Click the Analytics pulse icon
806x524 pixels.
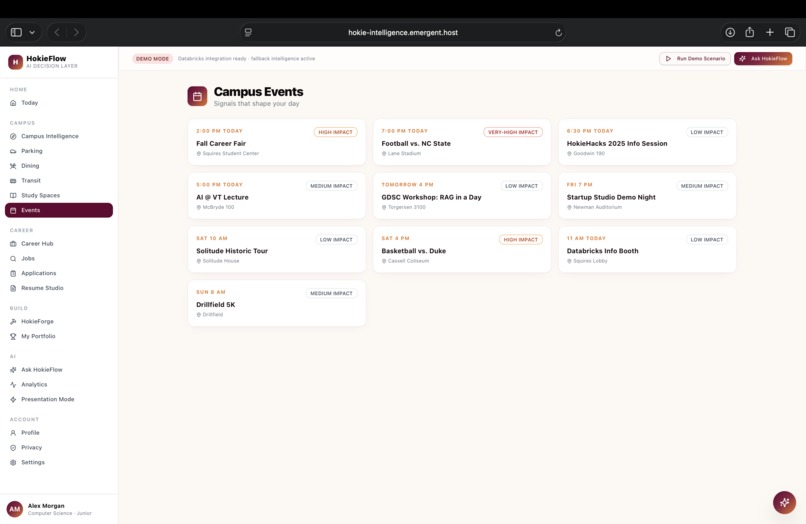(13, 385)
